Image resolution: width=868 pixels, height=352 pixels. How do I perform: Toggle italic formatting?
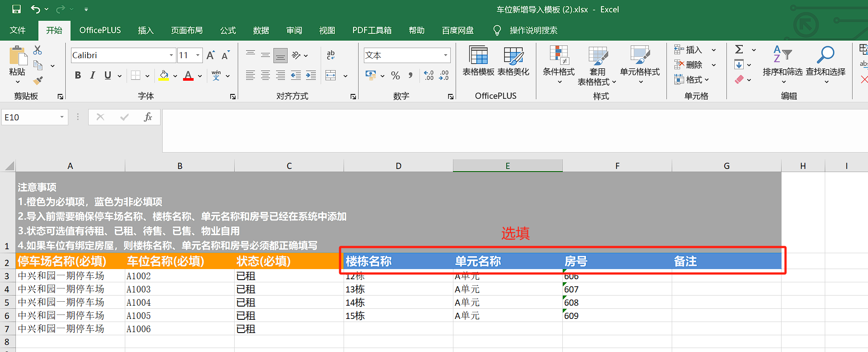point(93,75)
